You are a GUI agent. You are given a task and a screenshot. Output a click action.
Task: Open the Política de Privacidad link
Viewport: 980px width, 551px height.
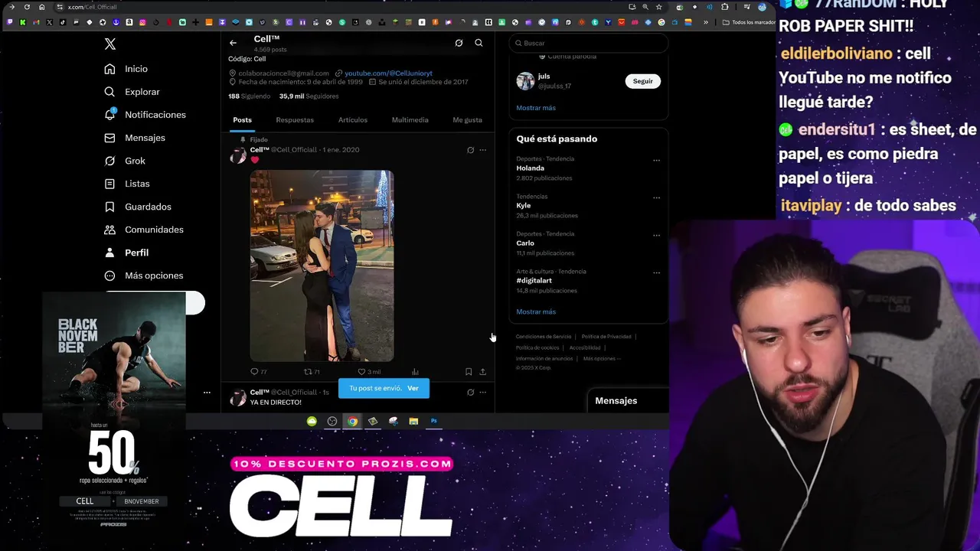606,337
